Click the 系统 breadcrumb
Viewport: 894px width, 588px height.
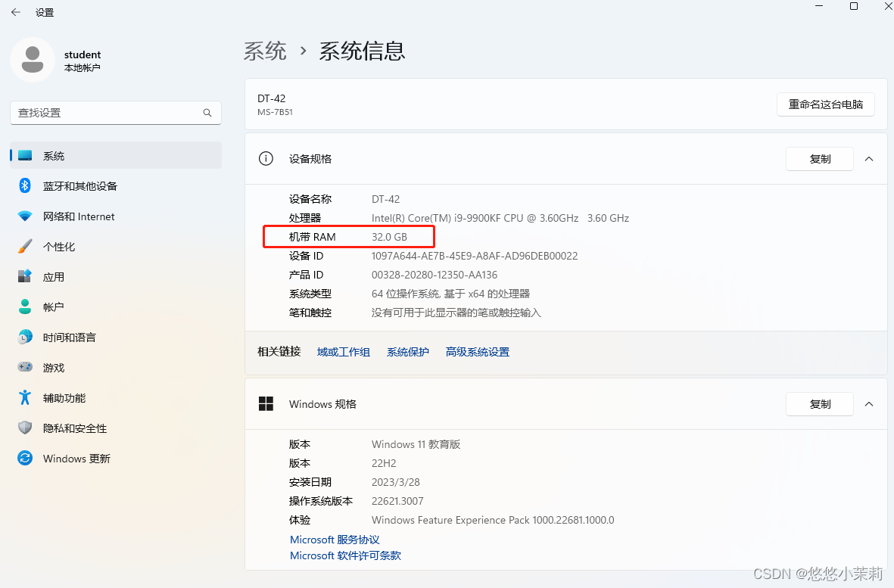point(265,51)
